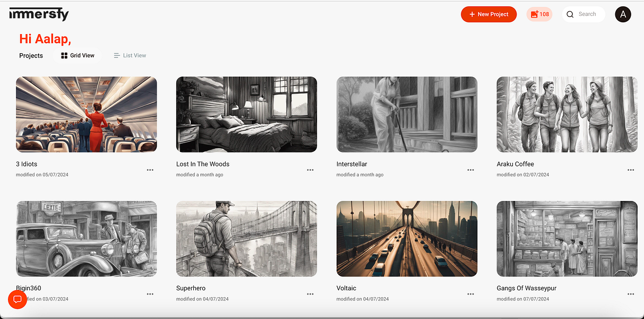The height and width of the screenshot is (319, 644).
Task: Open the Lost In The Woods thumbnail
Action: pos(246,114)
